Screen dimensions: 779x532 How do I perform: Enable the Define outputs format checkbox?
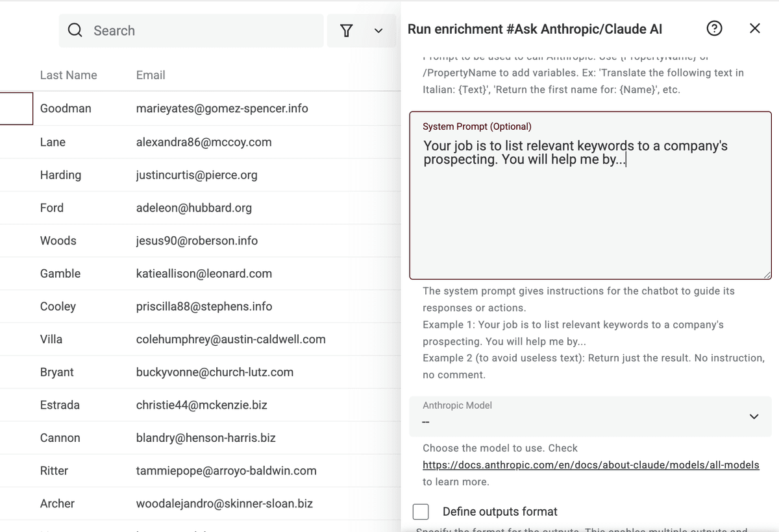pos(421,511)
